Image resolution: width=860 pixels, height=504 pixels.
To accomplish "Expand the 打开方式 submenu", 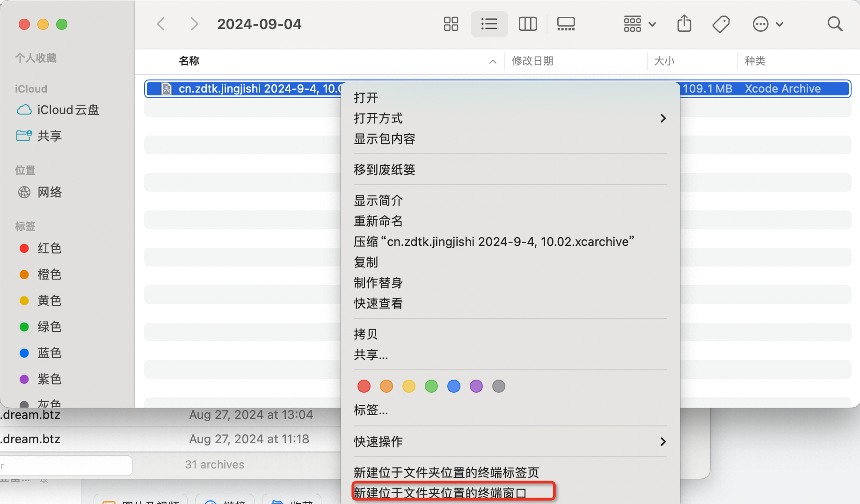I will pos(510,118).
